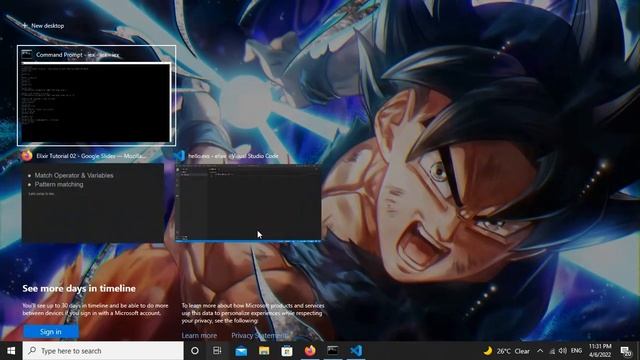640x360 pixels.
Task: Switch to Command Prompt on the taskbar
Action: coord(333,351)
